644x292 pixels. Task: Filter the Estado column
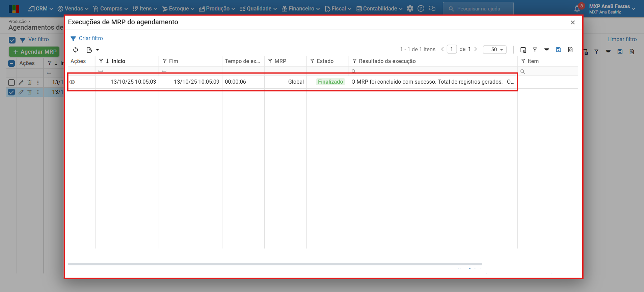[x=313, y=61]
